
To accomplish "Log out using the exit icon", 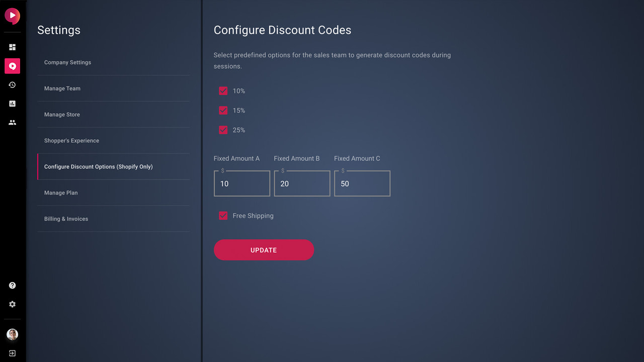I will click(x=12, y=353).
